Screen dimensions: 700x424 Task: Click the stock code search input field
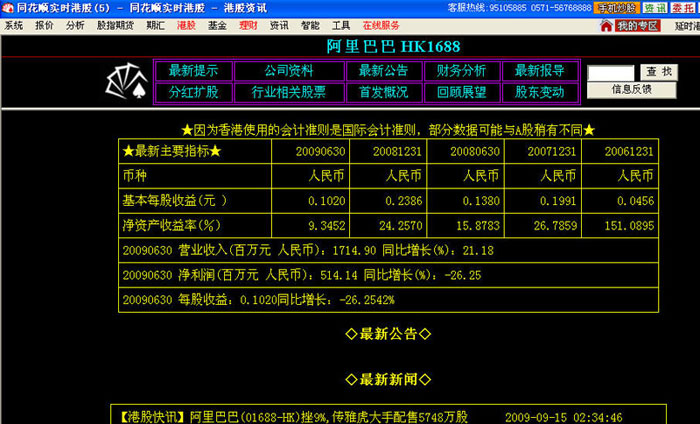coord(610,73)
